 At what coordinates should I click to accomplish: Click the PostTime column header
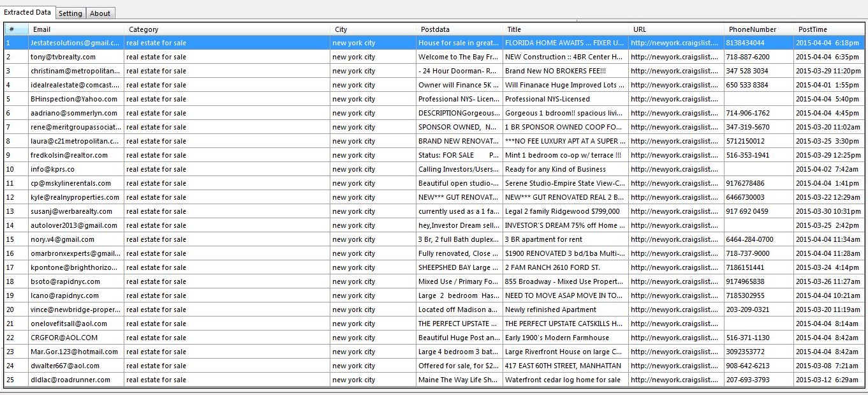pyautogui.click(x=829, y=29)
